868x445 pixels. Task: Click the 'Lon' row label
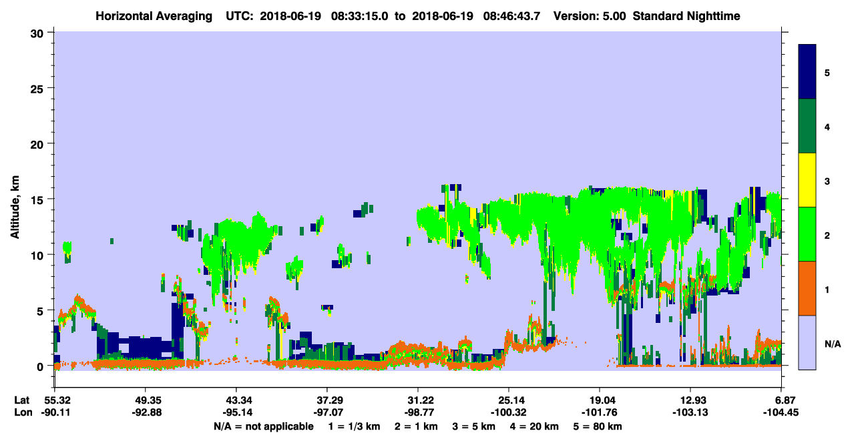[x=23, y=413]
